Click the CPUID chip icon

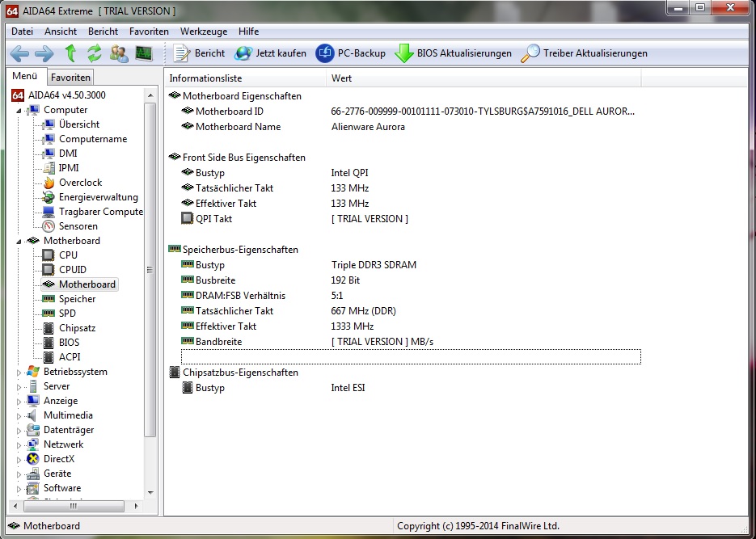click(49, 269)
